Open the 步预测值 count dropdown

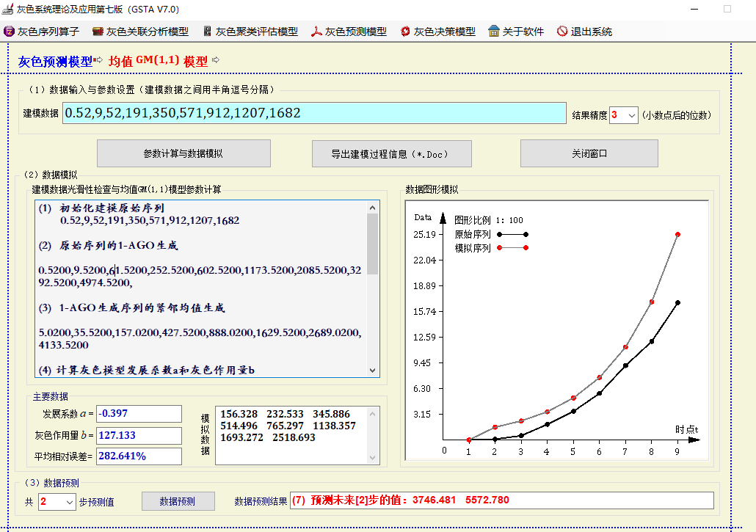(x=70, y=502)
